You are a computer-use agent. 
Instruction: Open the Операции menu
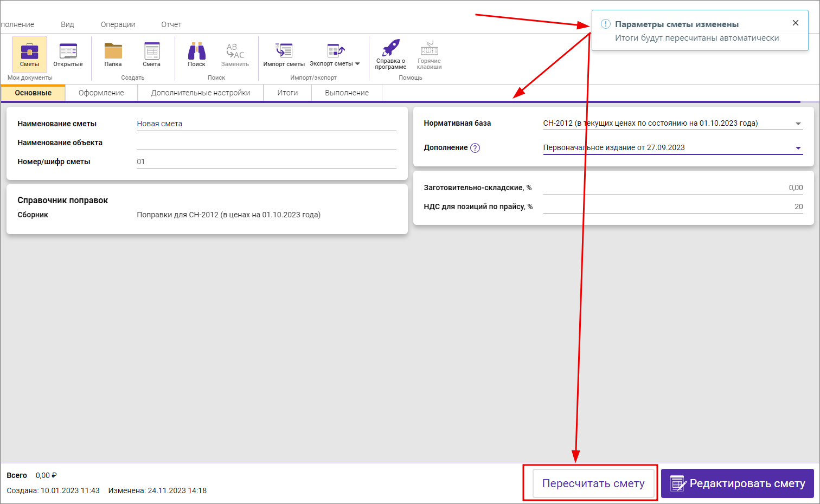pos(118,24)
